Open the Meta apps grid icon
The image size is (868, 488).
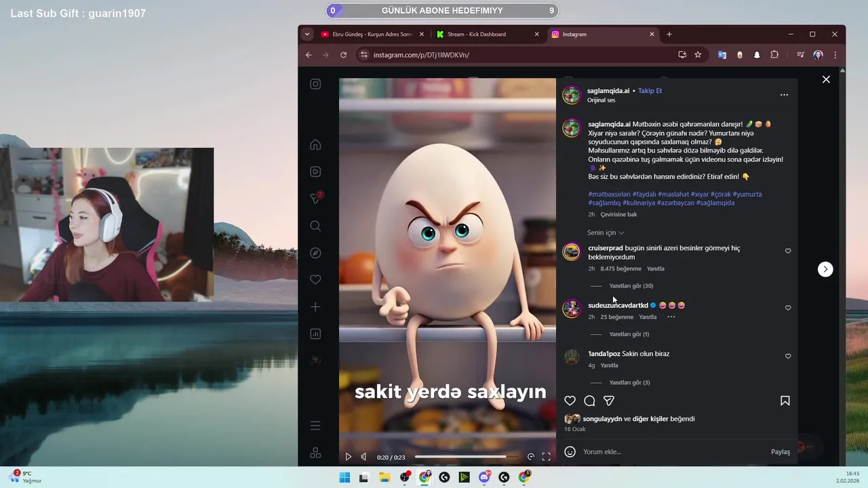pyautogui.click(x=315, y=453)
